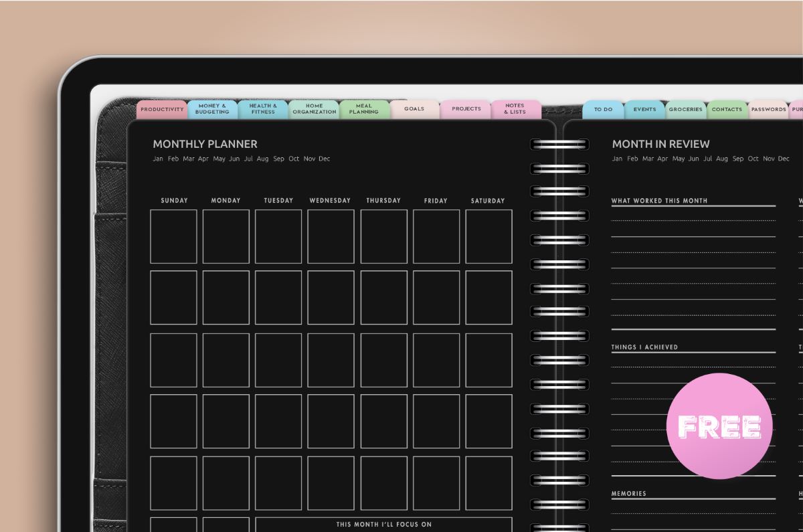Click Jan link under Monthly Planner
Image resolution: width=803 pixels, height=532 pixels.
pyautogui.click(x=158, y=159)
